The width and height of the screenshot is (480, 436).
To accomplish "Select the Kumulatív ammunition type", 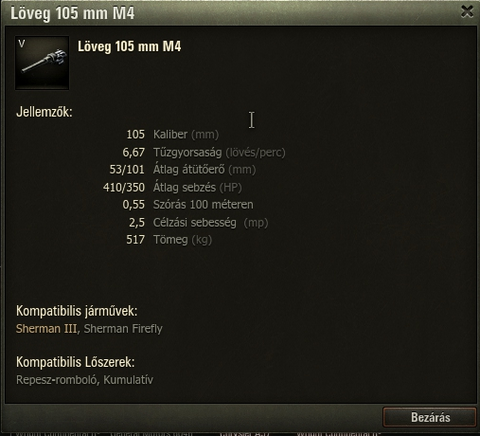I will [128, 380].
